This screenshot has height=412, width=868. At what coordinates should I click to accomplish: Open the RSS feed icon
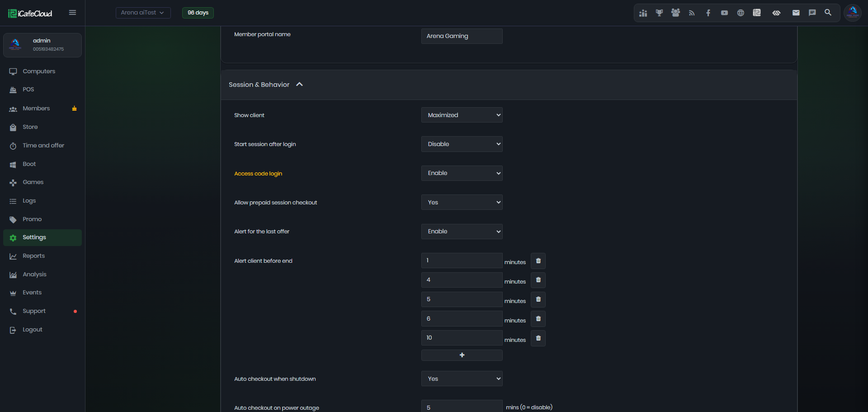click(x=692, y=13)
